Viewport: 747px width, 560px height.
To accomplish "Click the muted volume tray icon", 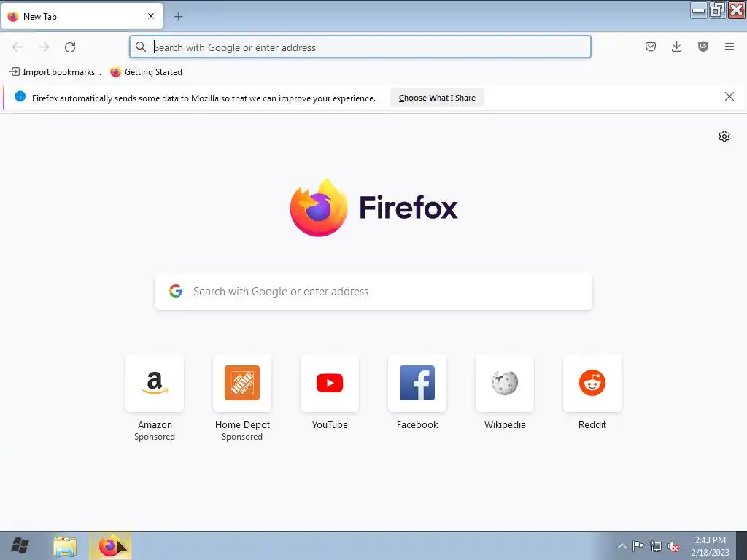I will 673,547.
